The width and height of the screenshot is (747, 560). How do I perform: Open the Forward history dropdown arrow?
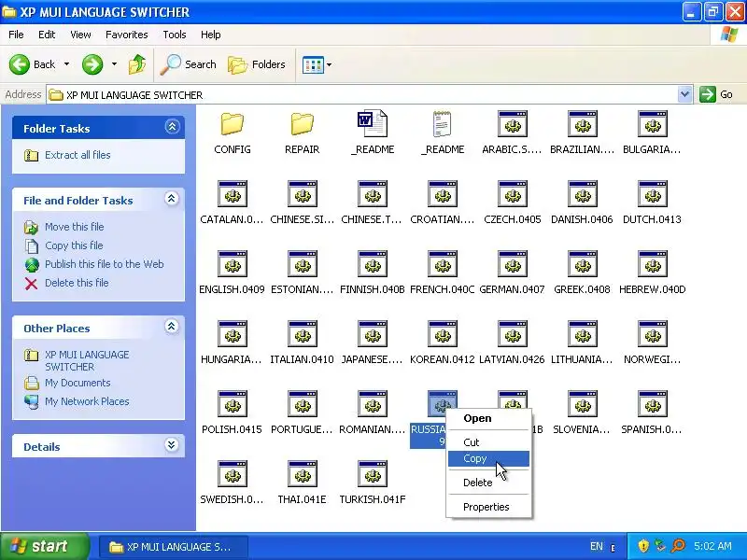click(x=114, y=64)
